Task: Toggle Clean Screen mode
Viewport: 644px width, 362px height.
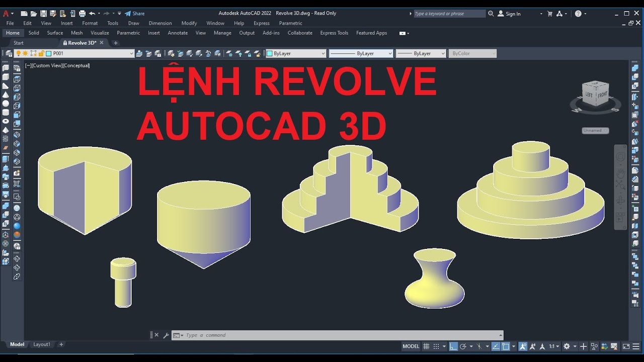Action: (x=626, y=346)
